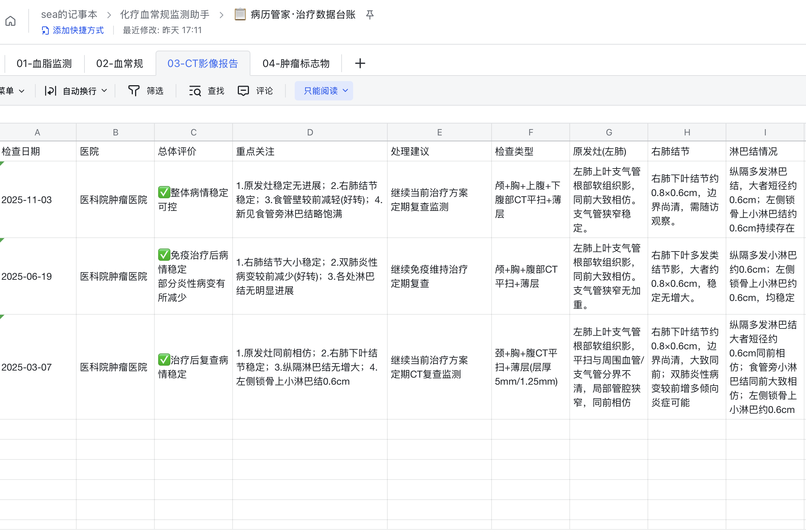The width and height of the screenshot is (806, 532).
Task: Switch to 02-血常规 tab
Action: (x=119, y=64)
